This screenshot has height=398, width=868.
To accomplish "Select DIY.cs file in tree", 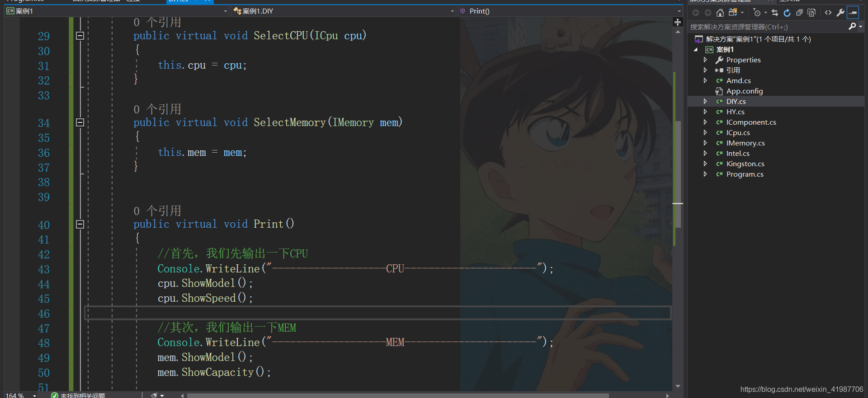I will 736,101.
